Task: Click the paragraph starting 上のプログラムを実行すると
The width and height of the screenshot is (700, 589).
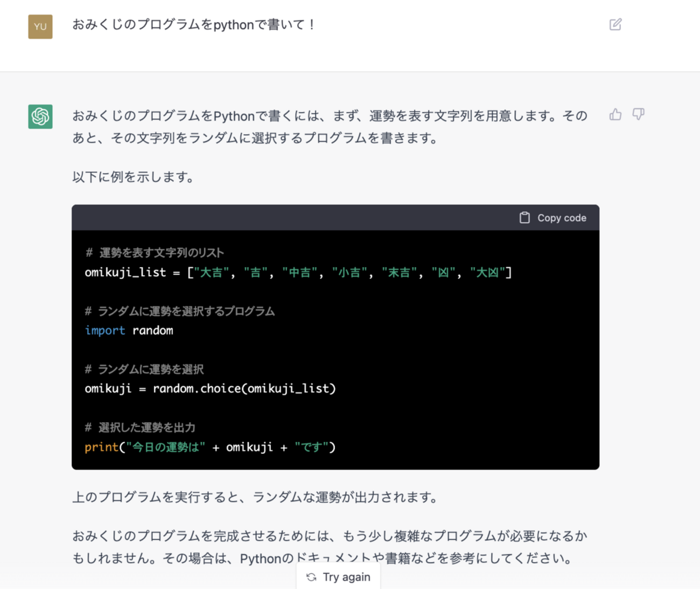Action: click(255, 497)
